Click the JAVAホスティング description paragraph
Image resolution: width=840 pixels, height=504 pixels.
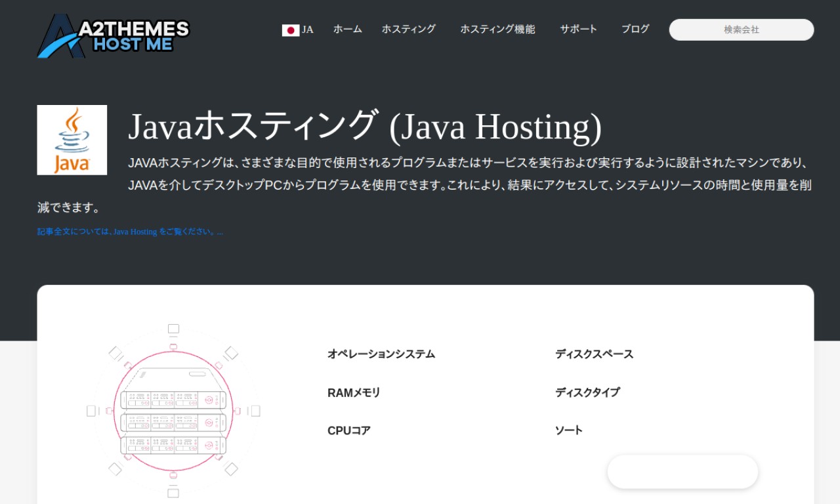[x=425, y=185]
